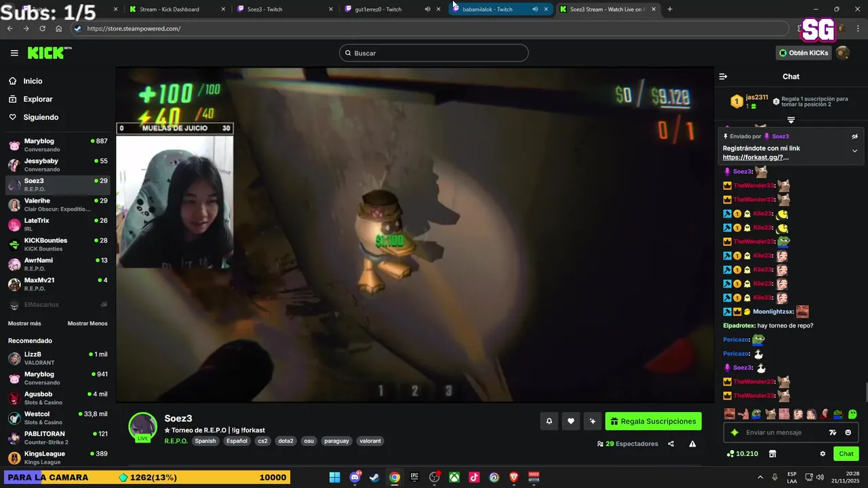Open TikTok from the taskbar
This screenshot has width=868, height=488.
(474, 477)
